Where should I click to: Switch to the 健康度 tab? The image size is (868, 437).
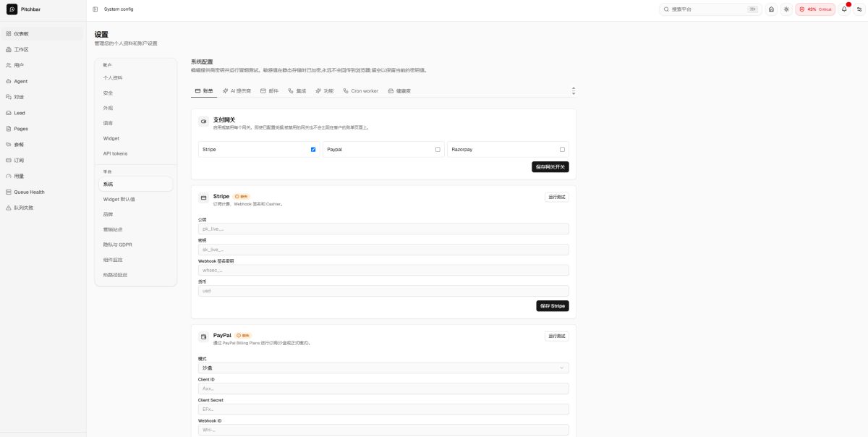399,91
